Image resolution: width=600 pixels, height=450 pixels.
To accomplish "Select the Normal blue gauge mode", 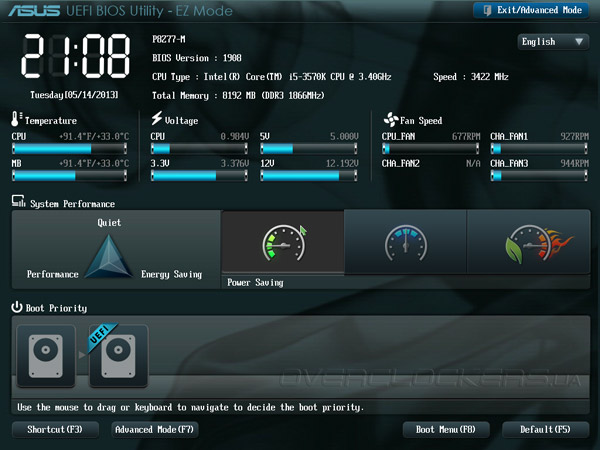I will 406,242.
